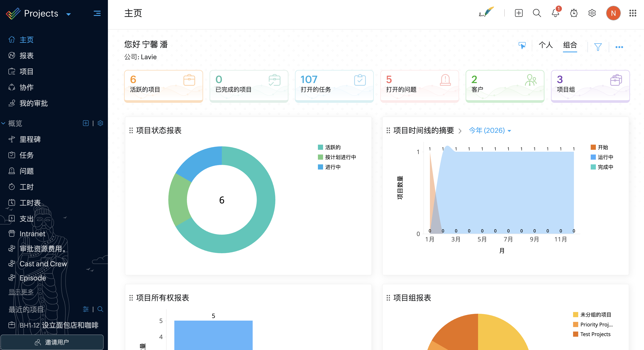This screenshot has height=350, width=644.
Task: Collapse the sidebar with hamburger toggle
Action: (97, 13)
